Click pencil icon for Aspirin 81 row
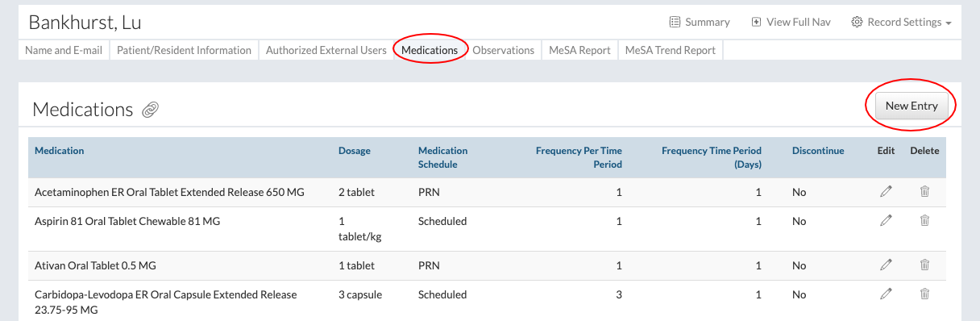The height and width of the screenshot is (321, 980). pyautogui.click(x=886, y=221)
